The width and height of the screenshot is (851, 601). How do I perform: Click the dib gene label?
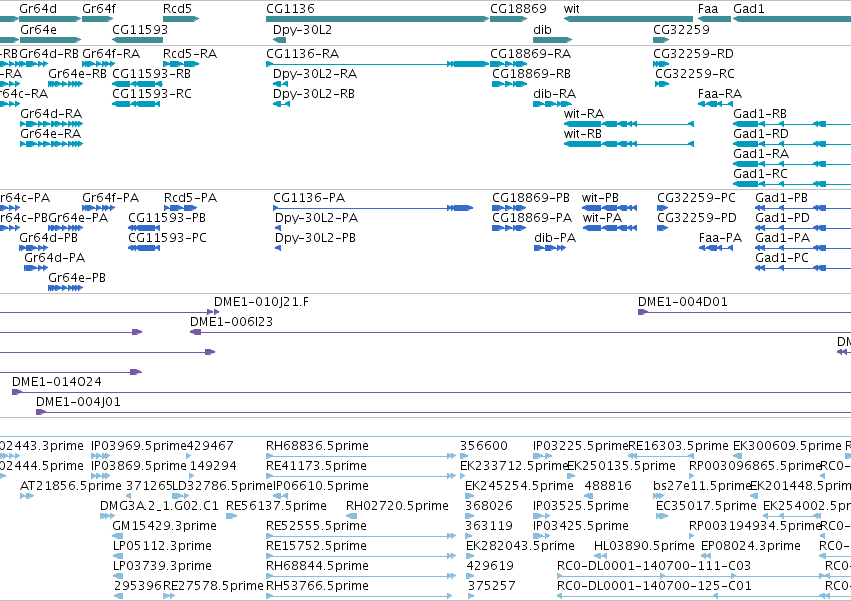click(x=542, y=29)
